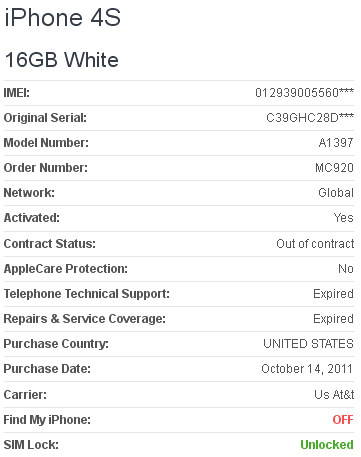Click the SIM Lock label
The width and height of the screenshot is (361, 457).
tap(31, 445)
